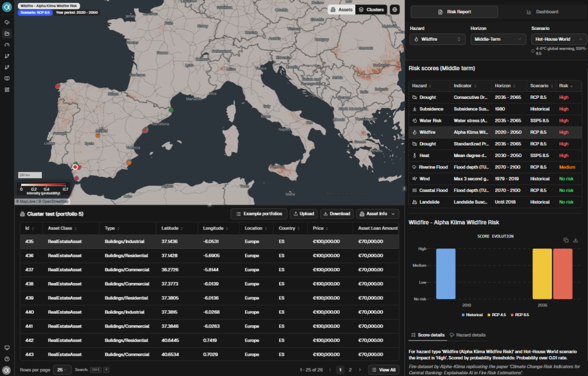
Task: Go to page 2 of the asset table
Action: [351, 370]
